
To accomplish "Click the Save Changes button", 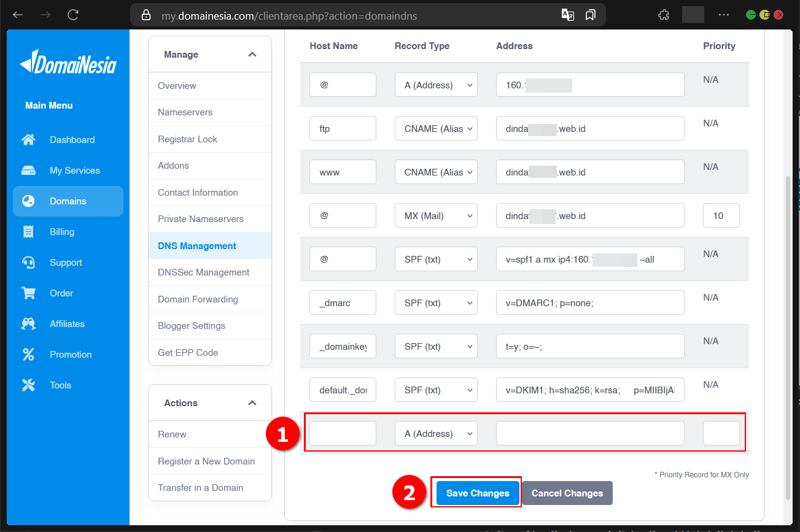I will 477,493.
